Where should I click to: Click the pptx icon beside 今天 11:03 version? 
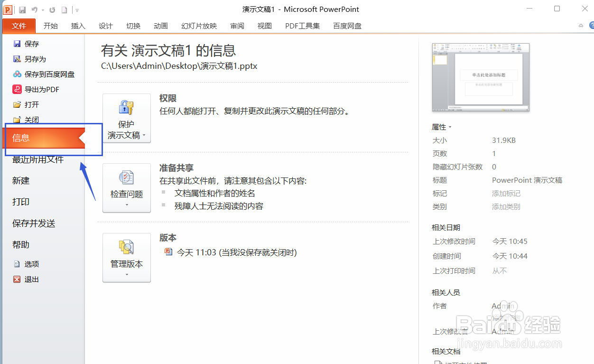tap(168, 252)
